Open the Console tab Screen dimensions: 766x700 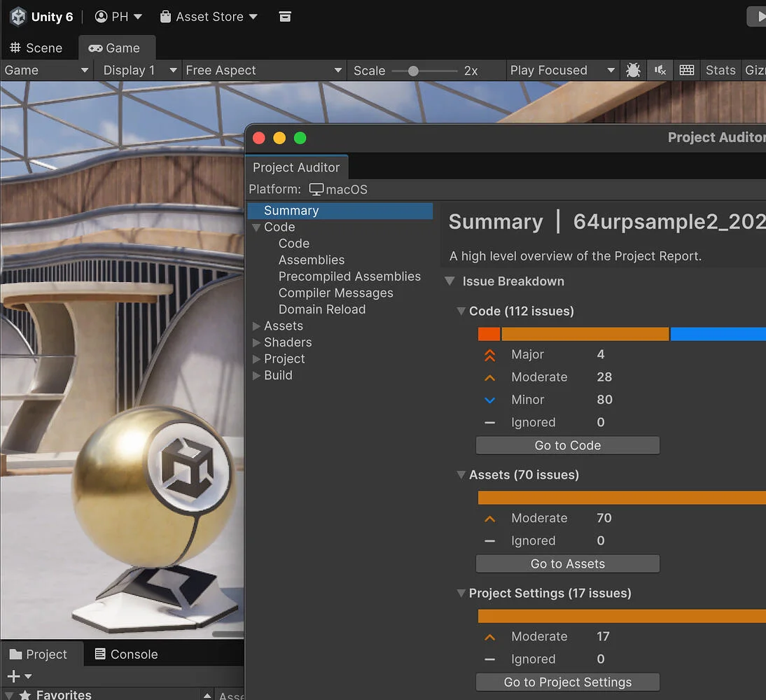pos(126,654)
